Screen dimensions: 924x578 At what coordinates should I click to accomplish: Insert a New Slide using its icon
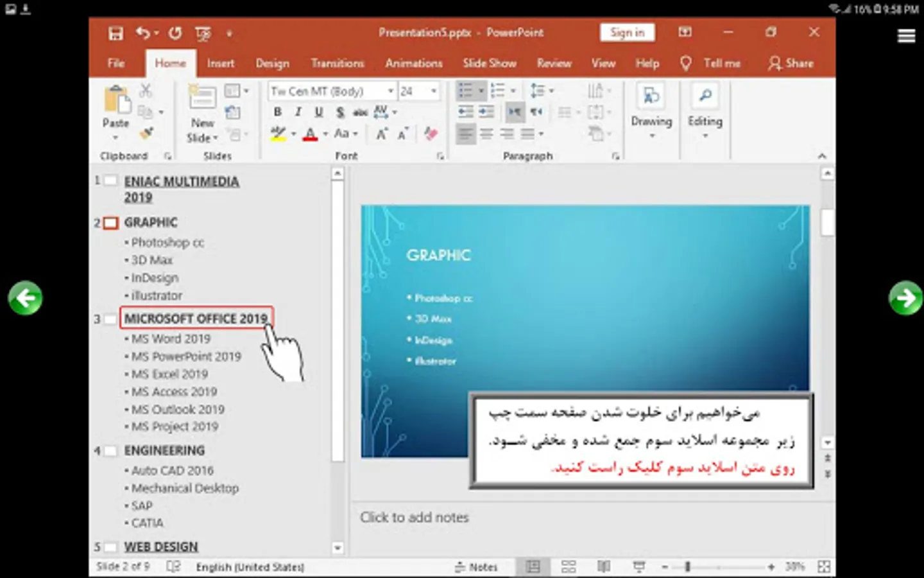click(202, 97)
